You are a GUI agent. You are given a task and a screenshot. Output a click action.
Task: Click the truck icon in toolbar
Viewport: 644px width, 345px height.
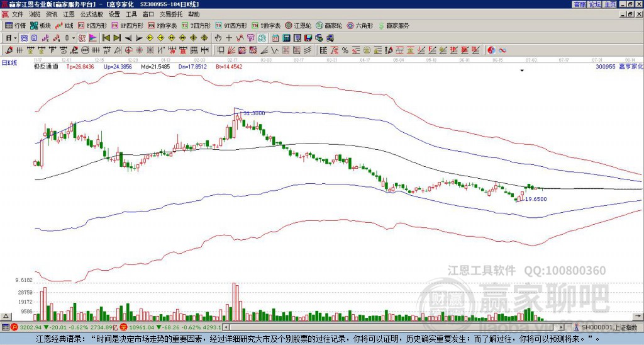click(x=330, y=38)
